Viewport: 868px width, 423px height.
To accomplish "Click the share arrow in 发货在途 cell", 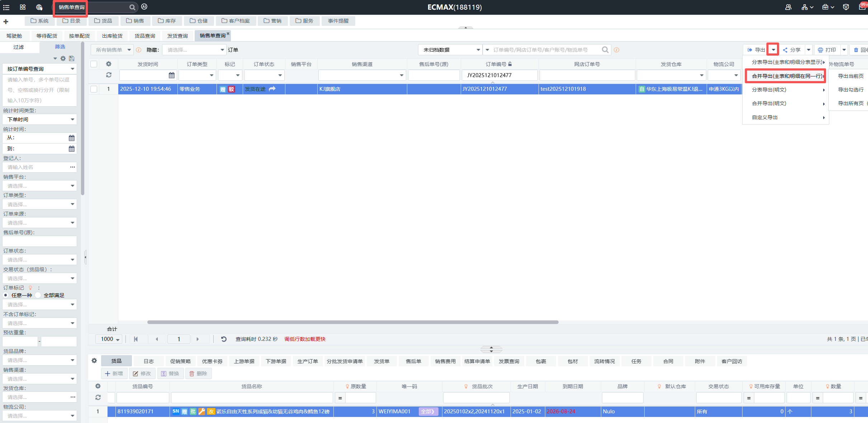I will 272,89.
